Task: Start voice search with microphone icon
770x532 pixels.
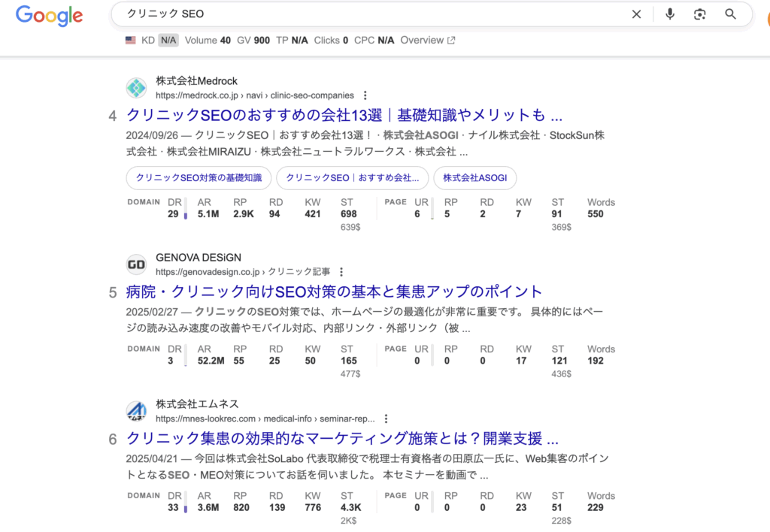Action: pos(670,14)
